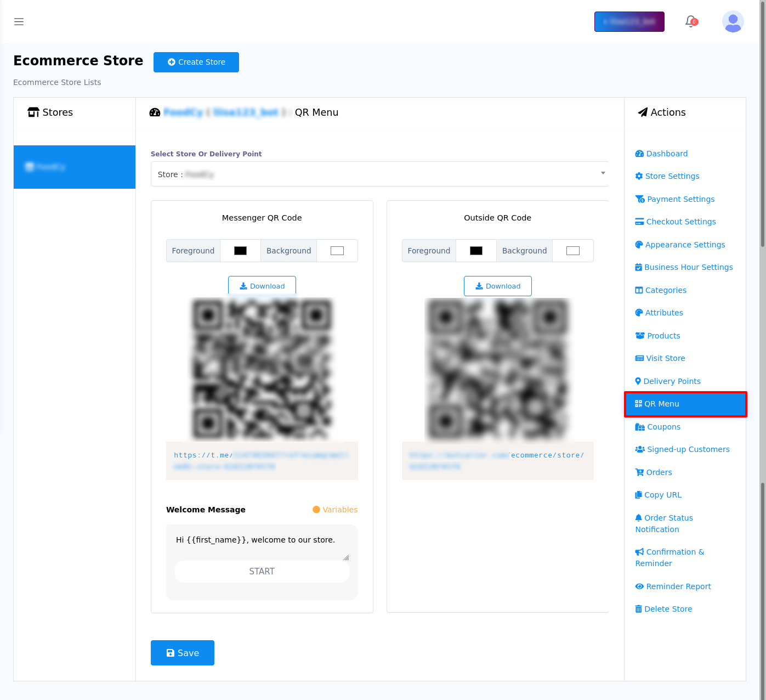
Task: Click the START button in welcome message
Action: (x=262, y=572)
